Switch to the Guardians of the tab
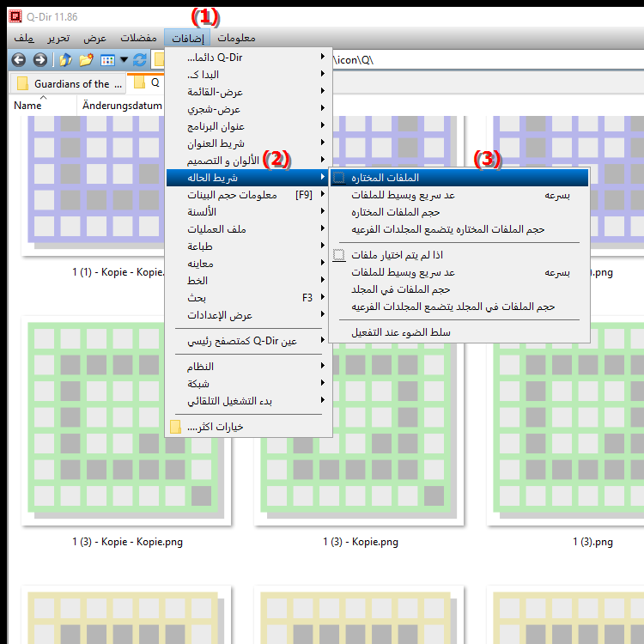This screenshot has width=644, height=644. click(x=67, y=84)
